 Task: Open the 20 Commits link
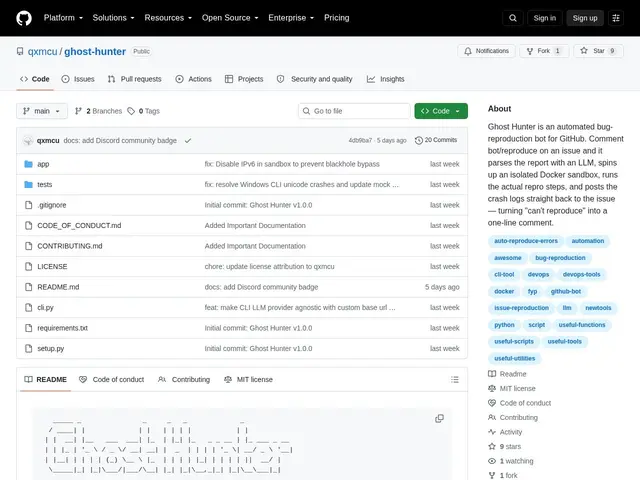pos(436,140)
